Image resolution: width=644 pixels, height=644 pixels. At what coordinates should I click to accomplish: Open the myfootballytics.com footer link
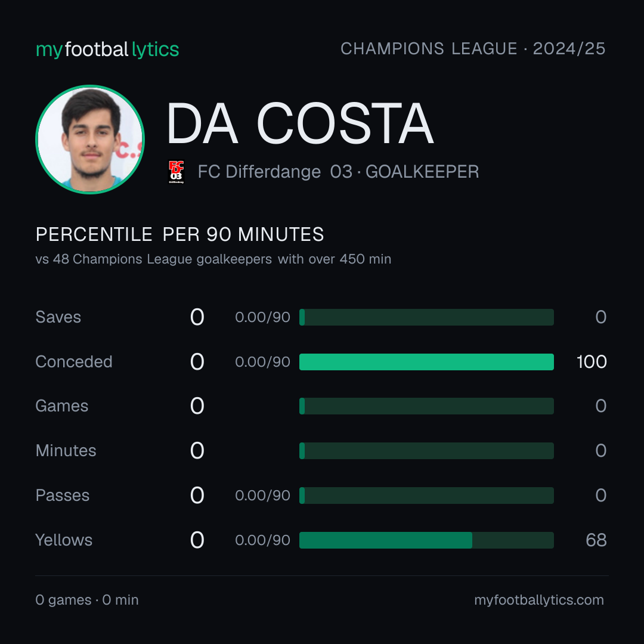tap(539, 600)
